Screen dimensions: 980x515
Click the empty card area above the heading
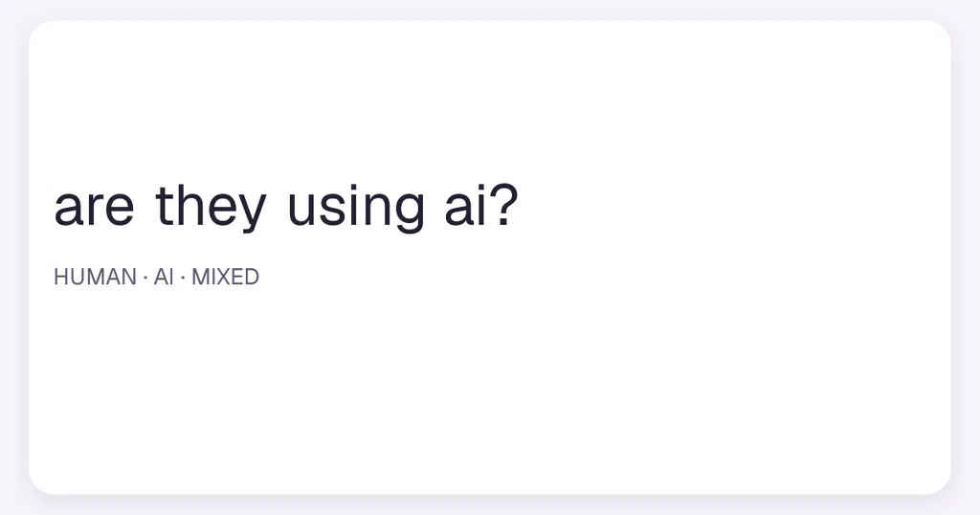pos(490,100)
